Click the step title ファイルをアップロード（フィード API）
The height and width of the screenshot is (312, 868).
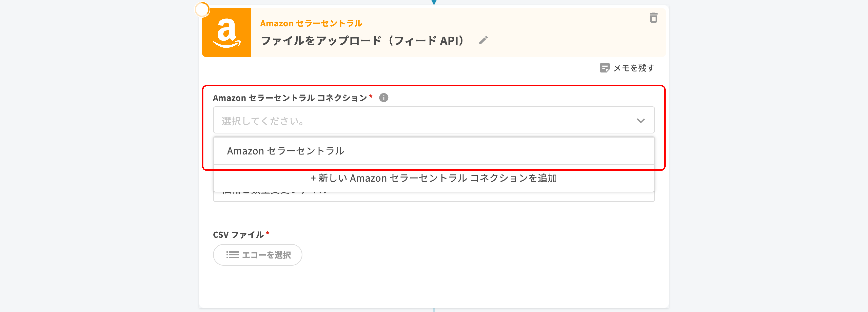(363, 41)
